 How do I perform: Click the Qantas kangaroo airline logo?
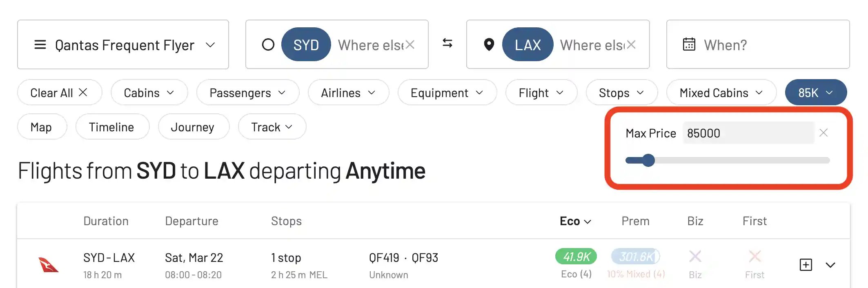[49, 265]
